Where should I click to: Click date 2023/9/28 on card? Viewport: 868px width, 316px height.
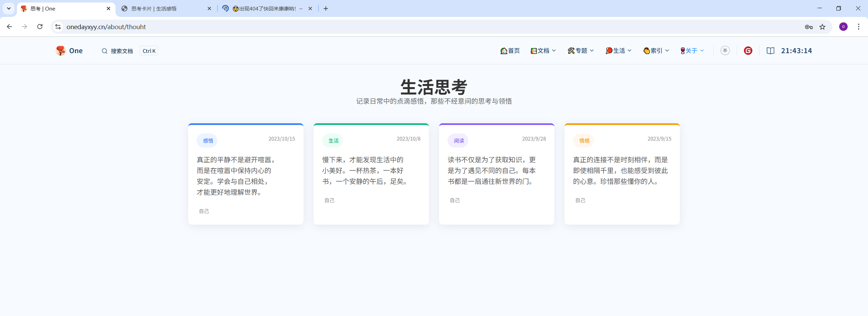coord(534,139)
